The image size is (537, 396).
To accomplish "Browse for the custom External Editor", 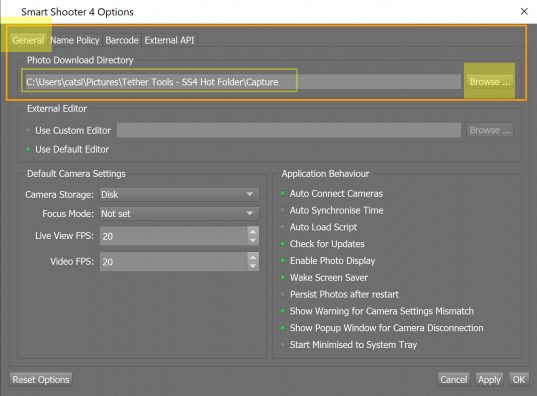I will tap(490, 130).
